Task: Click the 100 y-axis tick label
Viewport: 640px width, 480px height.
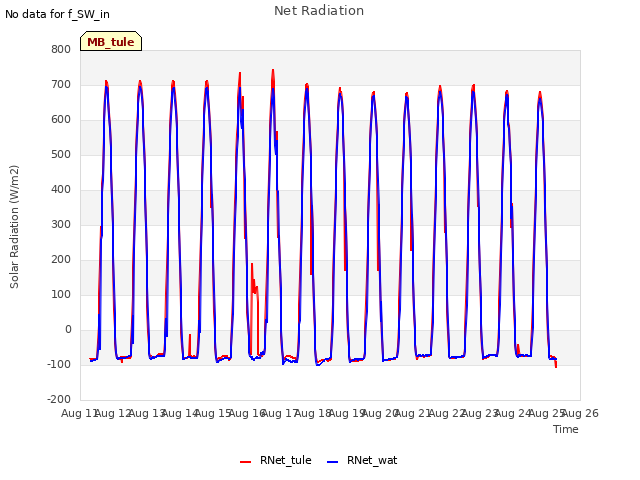Action: (61, 295)
